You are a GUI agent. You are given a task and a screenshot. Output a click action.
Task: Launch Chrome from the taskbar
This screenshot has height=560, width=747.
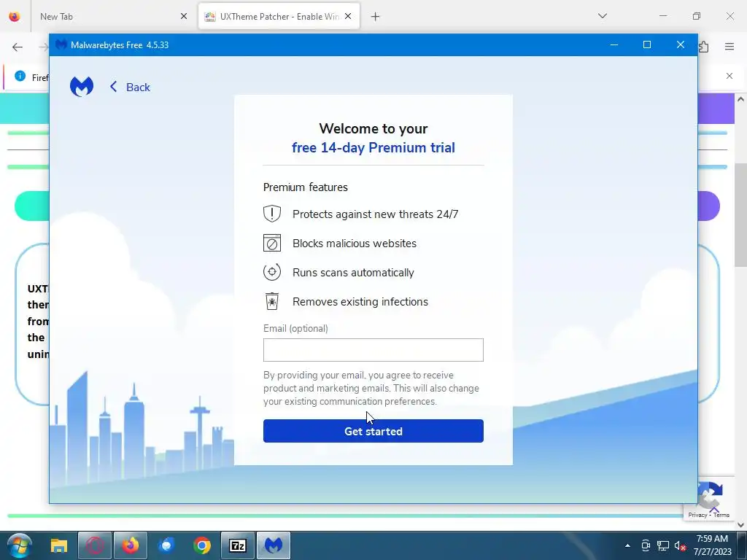202,545
